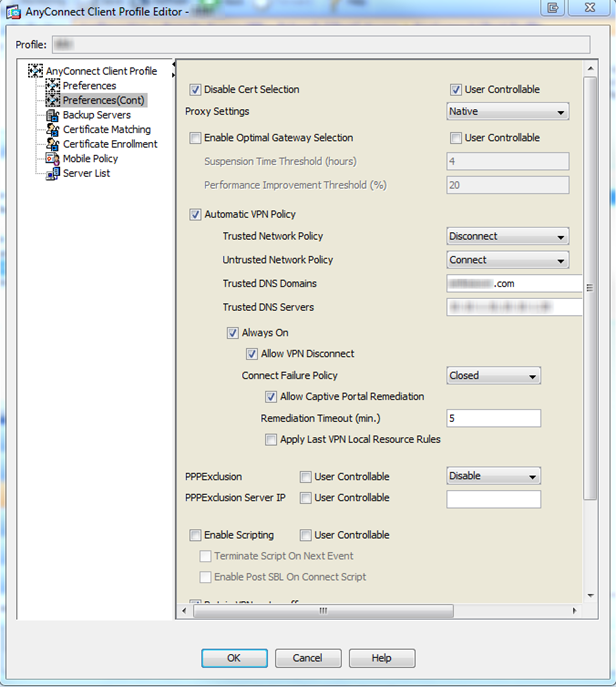The height and width of the screenshot is (687, 616).
Task: Uncheck Allow VPN Disconnect
Action: [251, 354]
